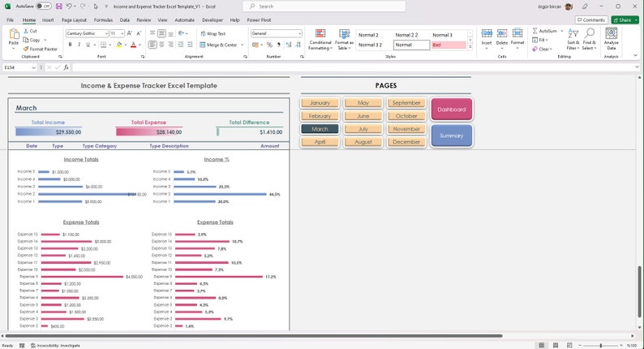The image size is (644, 349).
Task: Apply the Bad cell style
Action: click(x=449, y=45)
